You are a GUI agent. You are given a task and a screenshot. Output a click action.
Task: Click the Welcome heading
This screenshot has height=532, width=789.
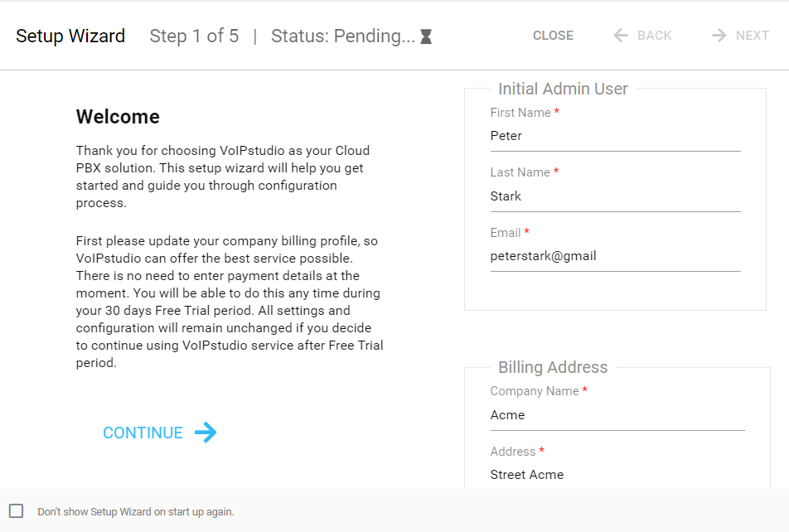pos(118,117)
